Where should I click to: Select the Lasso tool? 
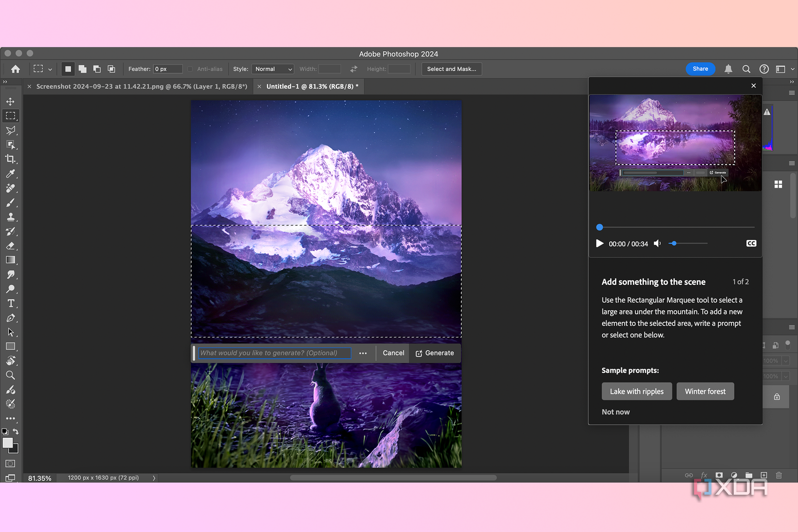[11, 131]
